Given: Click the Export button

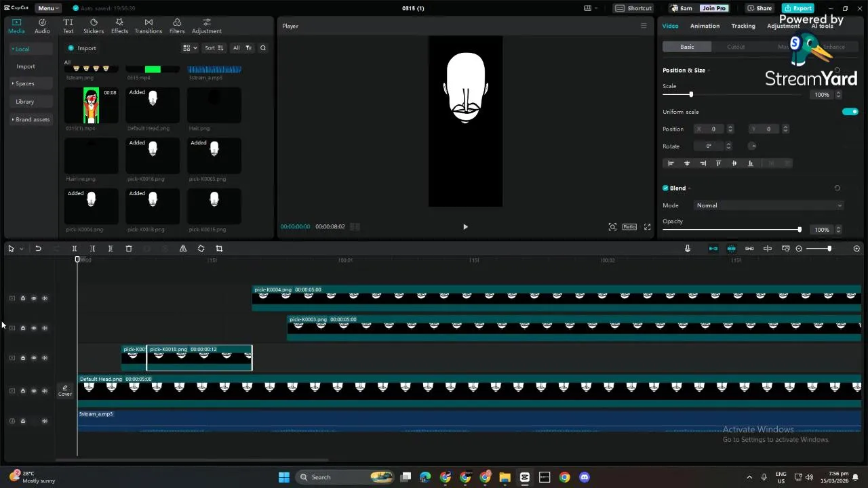Looking at the screenshot, I should (x=798, y=8).
